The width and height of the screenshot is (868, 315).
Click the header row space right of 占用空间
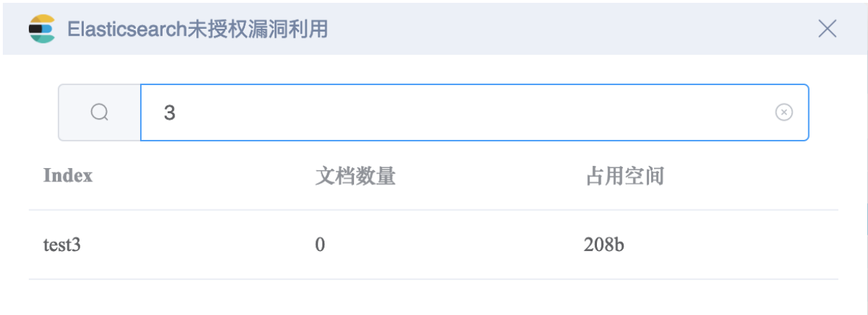pyautogui.click(x=752, y=176)
